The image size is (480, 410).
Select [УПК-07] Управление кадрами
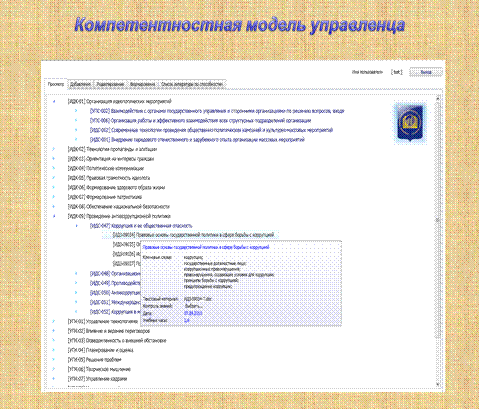(97, 379)
